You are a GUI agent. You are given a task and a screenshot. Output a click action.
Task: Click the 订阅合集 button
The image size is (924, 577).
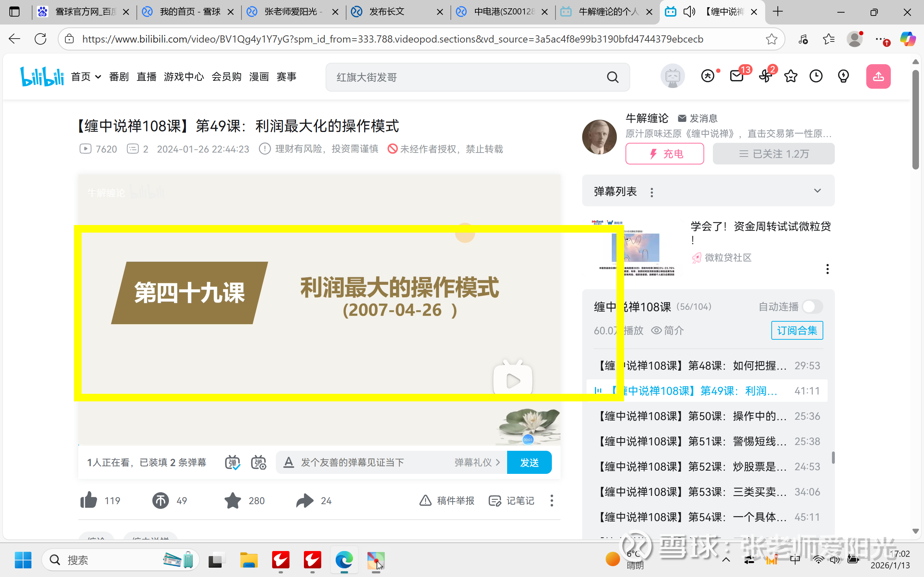click(797, 330)
